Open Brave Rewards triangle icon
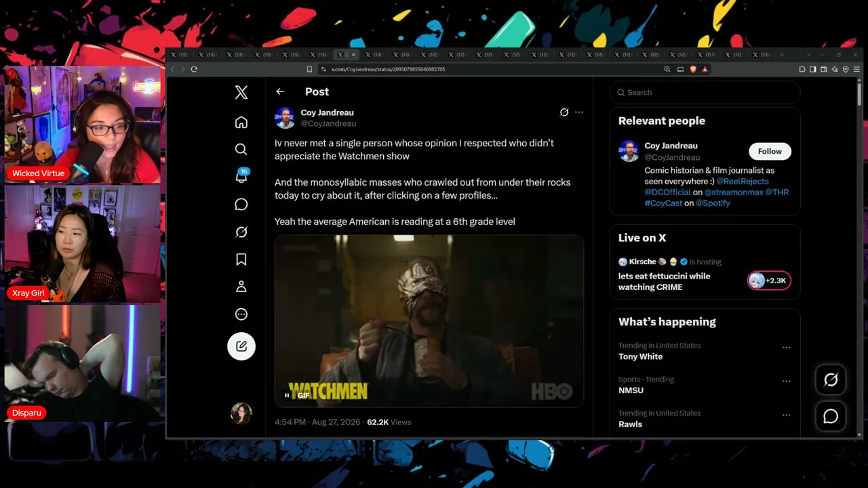The image size is (868, 488). pos(705,69)
